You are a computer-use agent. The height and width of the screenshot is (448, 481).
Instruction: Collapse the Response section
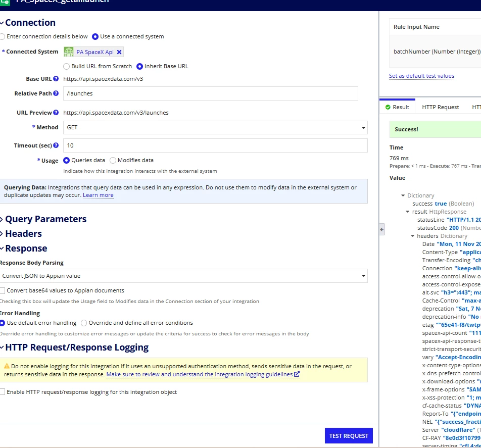click(x=2, y=248)
